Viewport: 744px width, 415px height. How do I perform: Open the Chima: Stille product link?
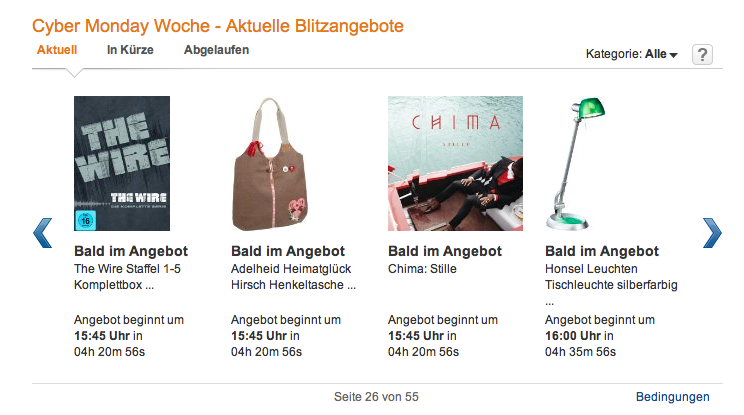(422, 269)
